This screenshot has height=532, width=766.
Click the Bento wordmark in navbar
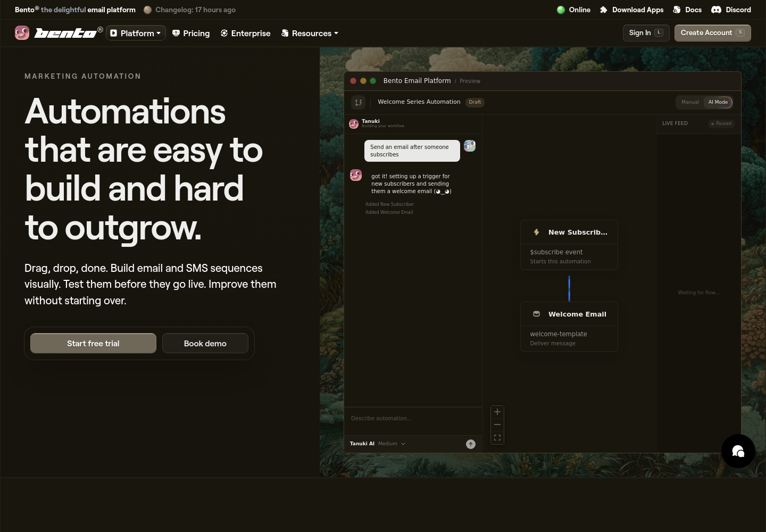click(68, 33)
